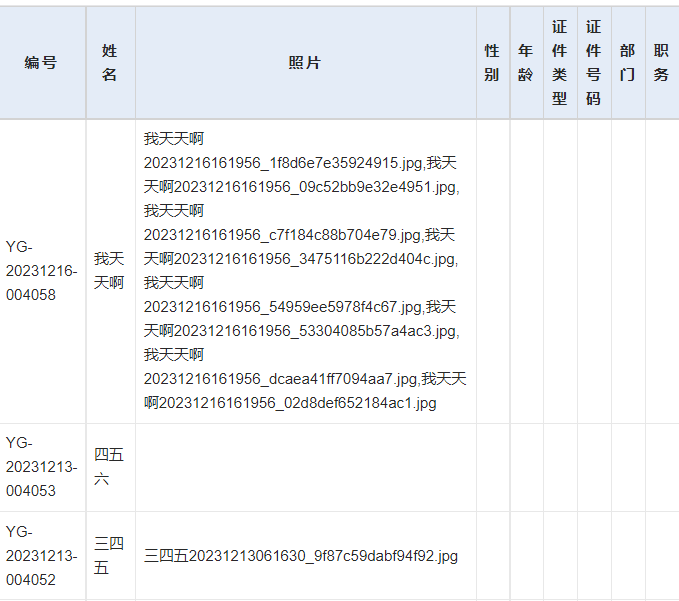Click the photo list cell containing 1f8d6e7e35924915.jpg

pos(306,271)
